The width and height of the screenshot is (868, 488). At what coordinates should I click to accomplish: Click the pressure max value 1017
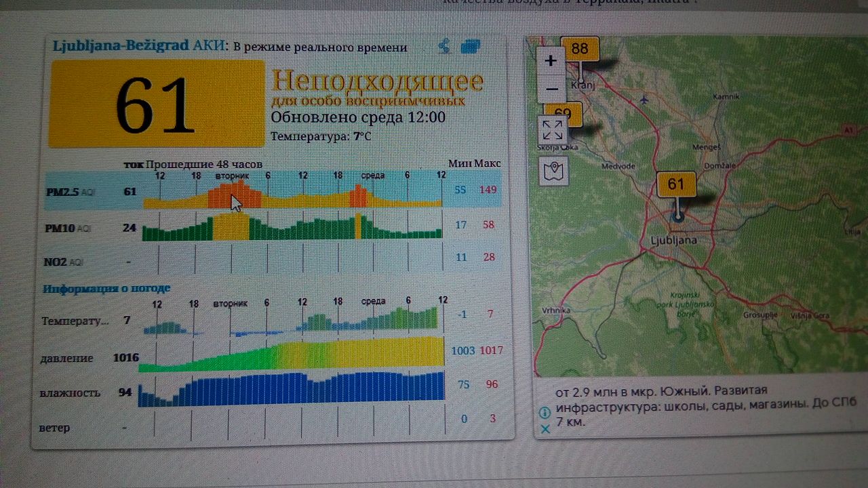tap(491, 350)
